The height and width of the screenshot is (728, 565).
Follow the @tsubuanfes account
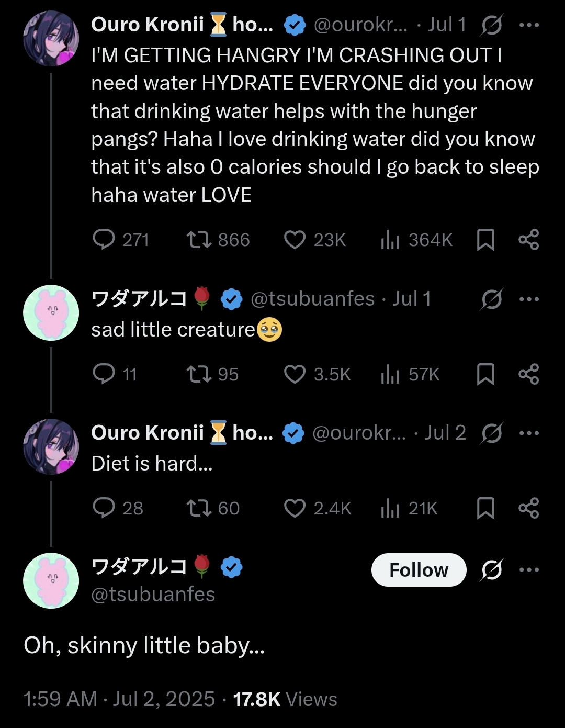[419, 570]
